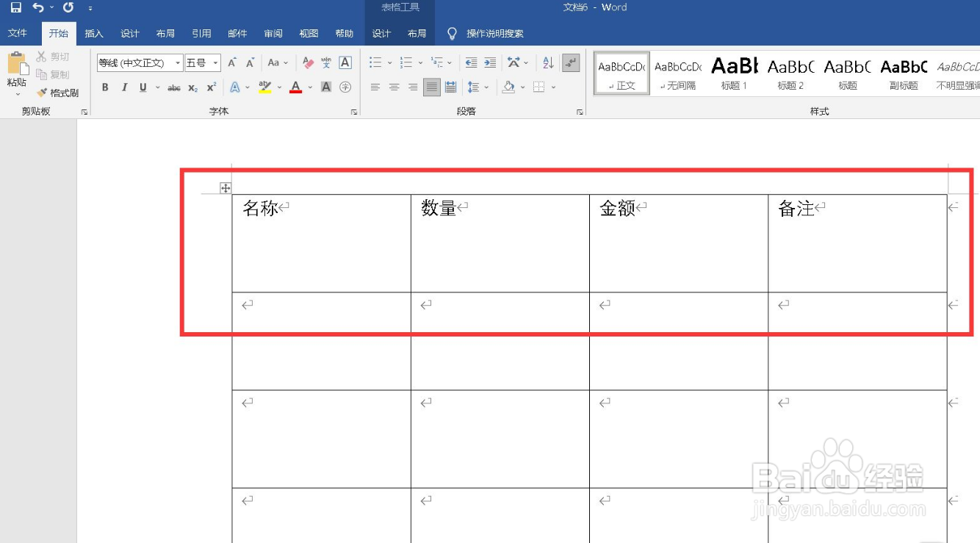Toggle Strikethrough (abc) formatting
The image size is (980, 543).
174,87
